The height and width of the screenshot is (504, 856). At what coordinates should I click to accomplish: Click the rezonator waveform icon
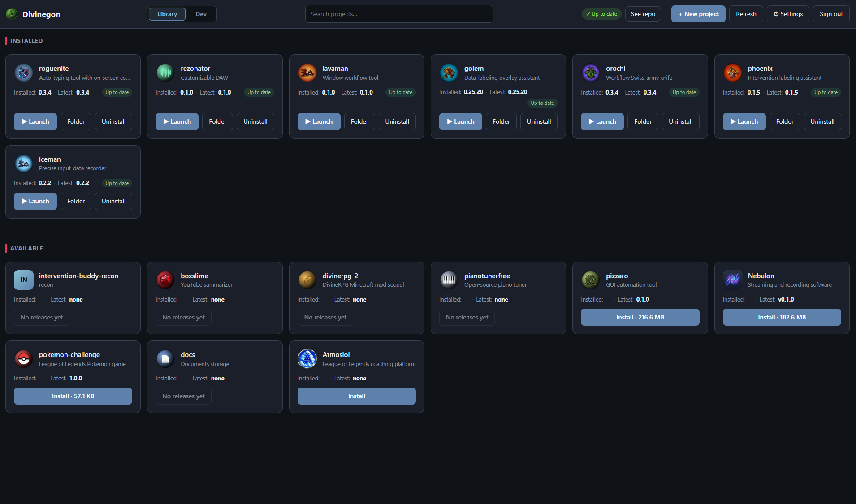point(165,73)
